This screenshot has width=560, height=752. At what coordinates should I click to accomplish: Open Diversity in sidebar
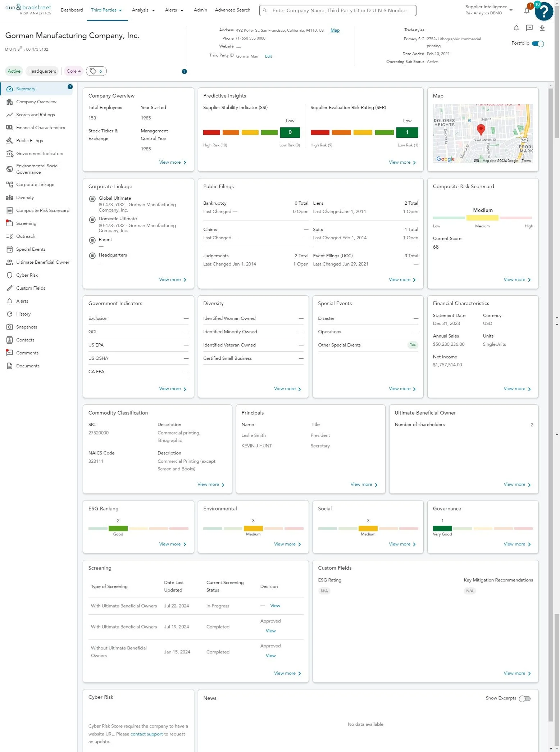36,198
